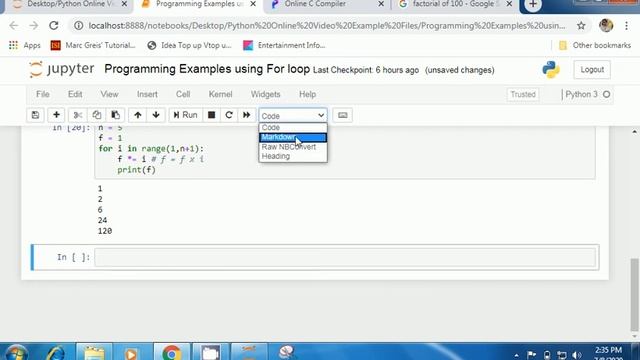The image size is (640, 360).
Task: Open the command palette keyboard icon
Action: (x=342, y=115)
